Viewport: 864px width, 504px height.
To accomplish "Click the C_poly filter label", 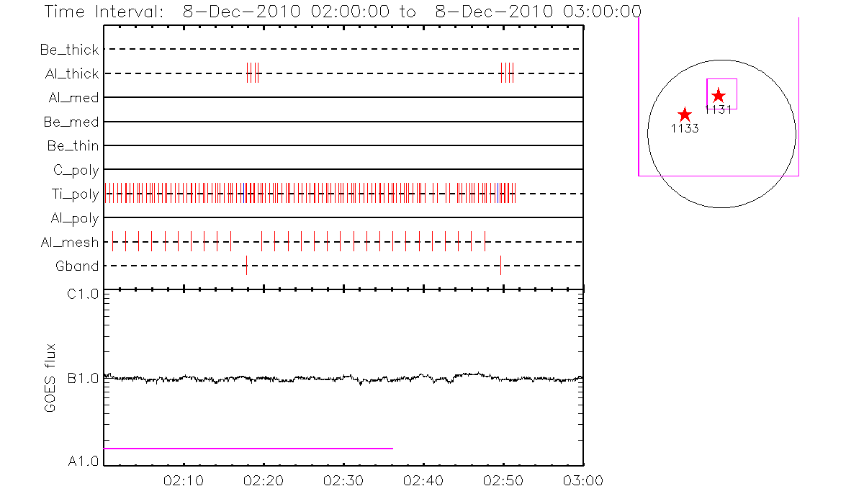I will 76,171.
